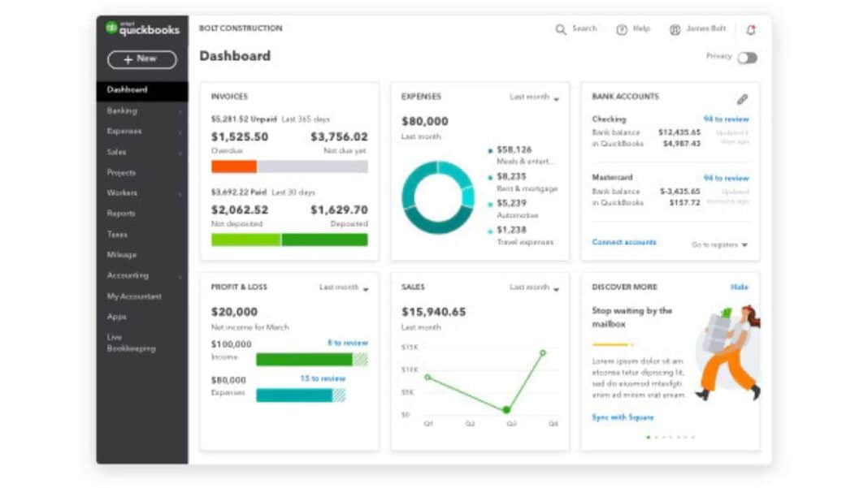
Task: Toggle the Privacy switch
Action: tap(747, 58)
